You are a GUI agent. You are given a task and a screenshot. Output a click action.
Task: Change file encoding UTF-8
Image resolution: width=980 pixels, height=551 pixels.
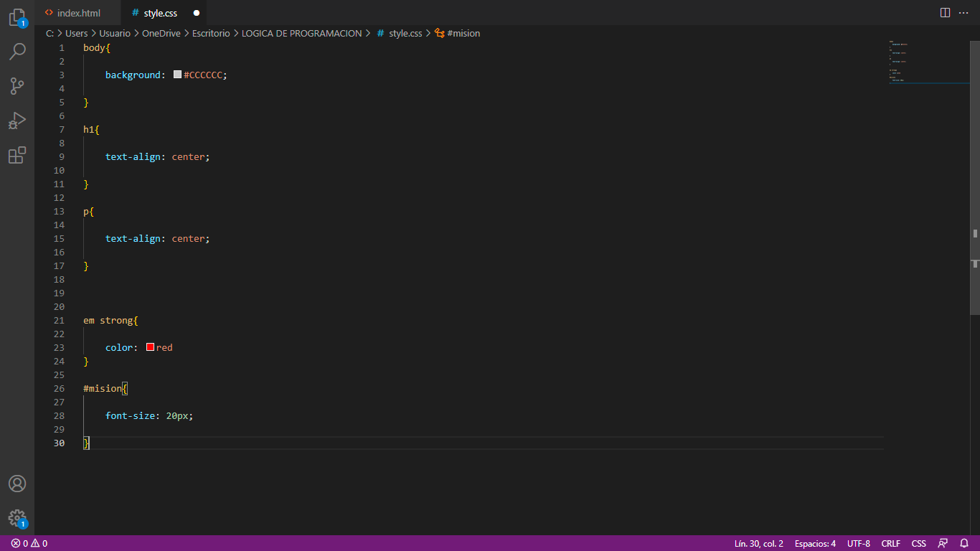pos(859,544)
